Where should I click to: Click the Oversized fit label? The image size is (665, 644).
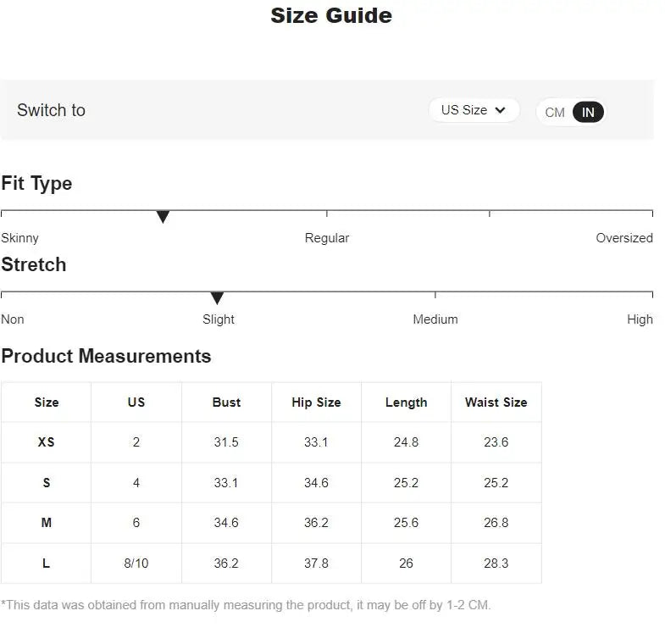click(x=623, y=238)
